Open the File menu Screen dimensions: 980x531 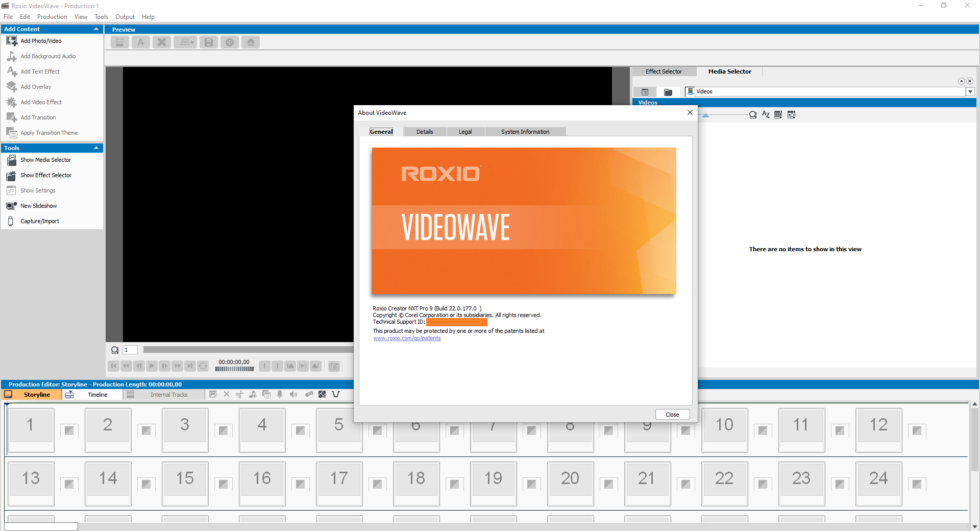point(8,17)
